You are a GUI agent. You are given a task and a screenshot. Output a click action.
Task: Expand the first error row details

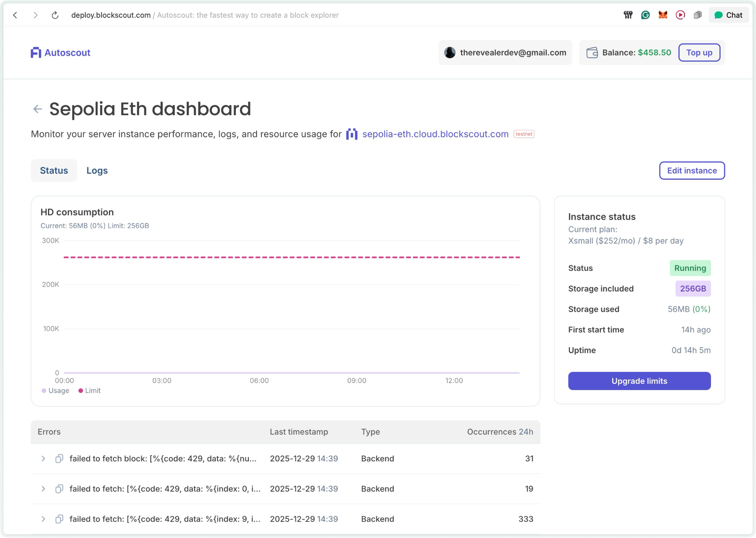43,458
